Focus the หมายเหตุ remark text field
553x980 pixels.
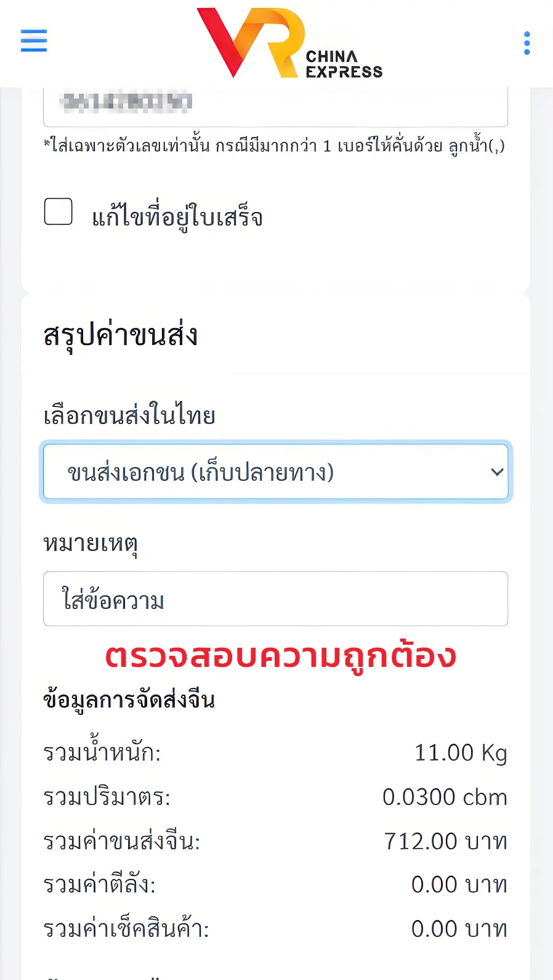pos(275,599)
